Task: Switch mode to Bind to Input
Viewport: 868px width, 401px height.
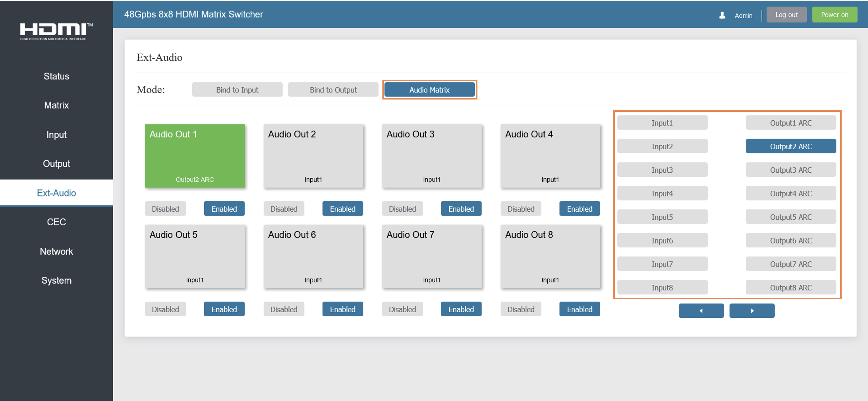Action: point(237,90)
